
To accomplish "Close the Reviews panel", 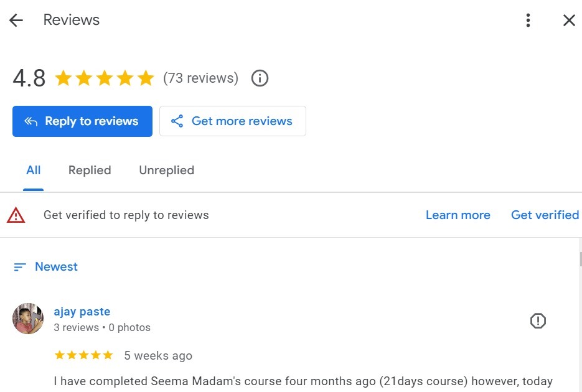I will 569,21.
